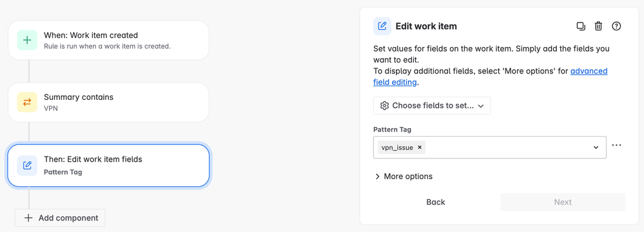Click the blue pencil action icon in rule chain
Screen dimensions: 644x232
[27, 166]
